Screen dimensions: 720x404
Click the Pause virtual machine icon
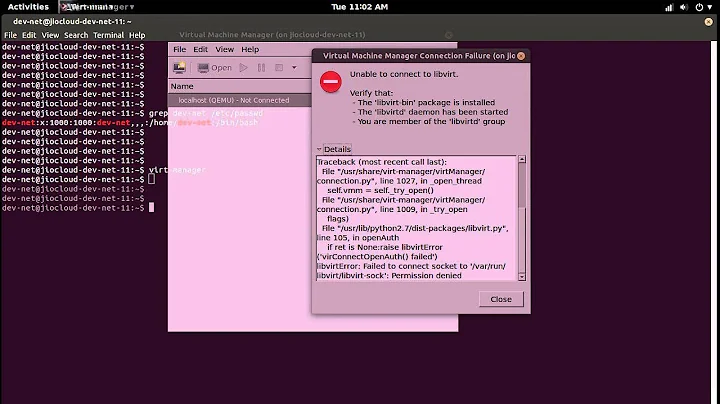261,67
